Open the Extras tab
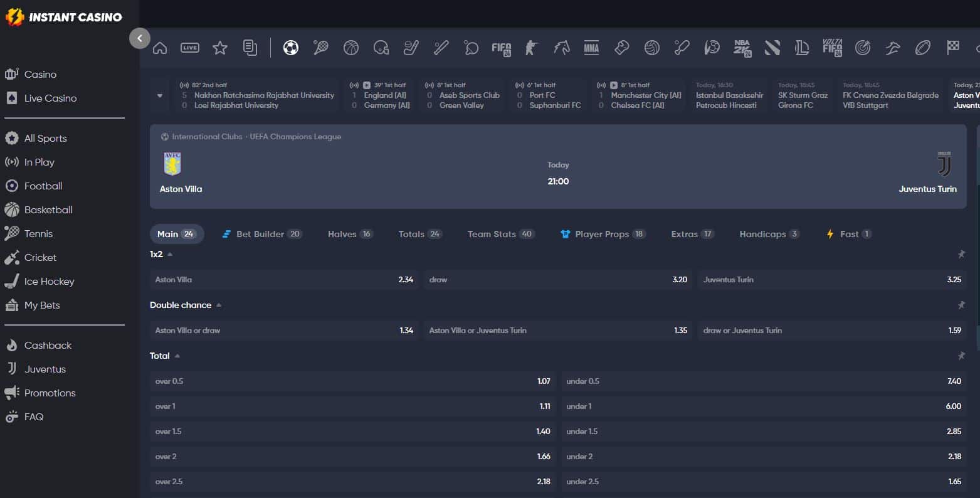Screen dimensions: 980x498 (693, 234)
